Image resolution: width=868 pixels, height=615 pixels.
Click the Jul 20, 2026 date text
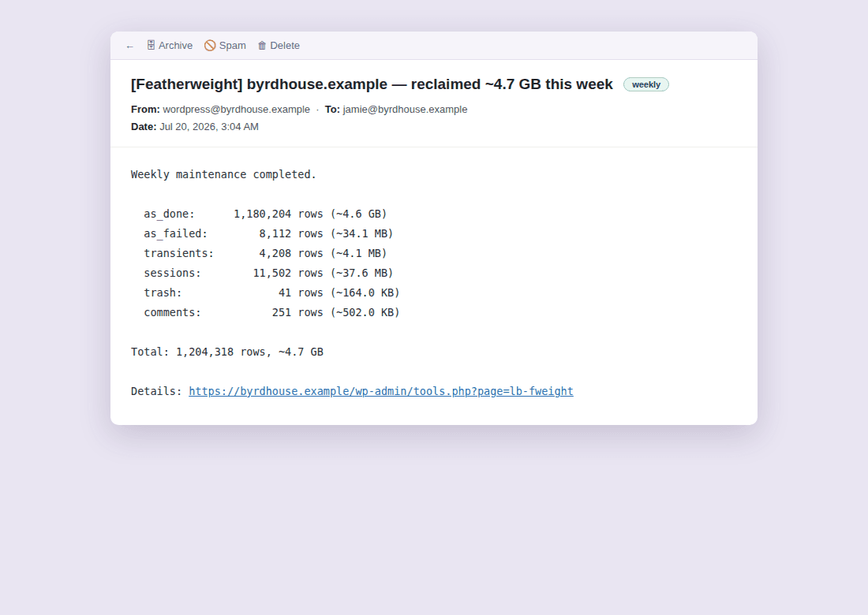click(x=208, y=127)
